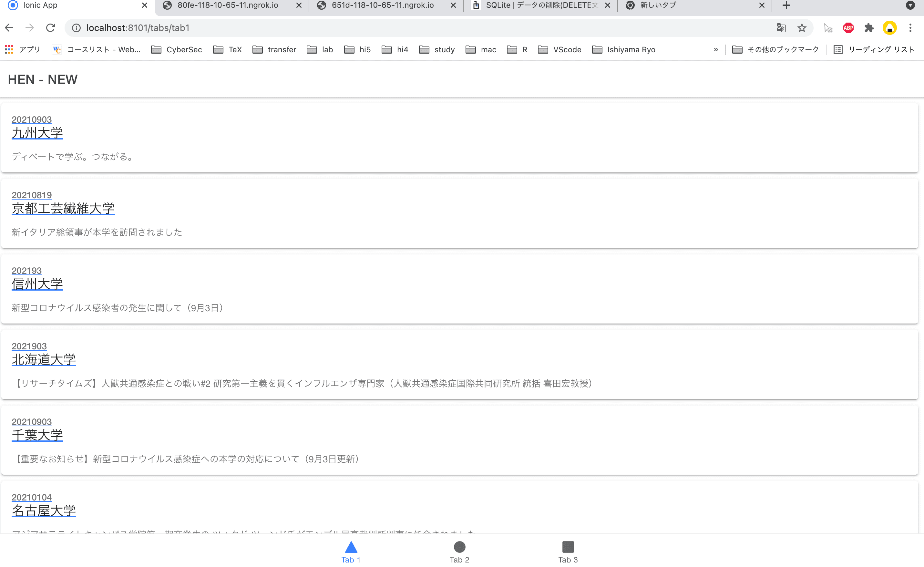Screen dimensions: 924x567
Task: Click the browser forward arrow
Action: pyautogui.click(x=30, y=28)
